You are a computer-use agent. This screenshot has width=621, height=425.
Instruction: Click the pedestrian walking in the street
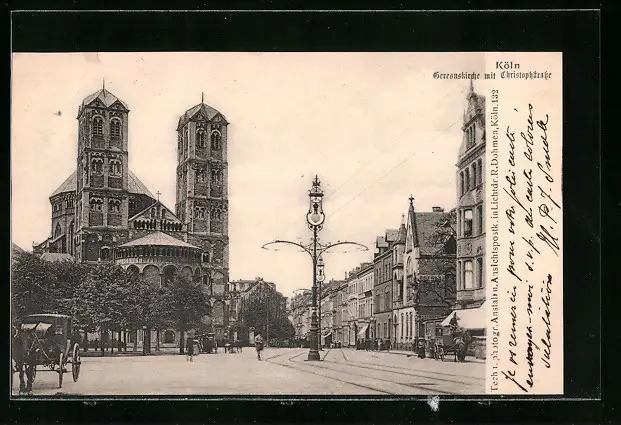point(259,347)
